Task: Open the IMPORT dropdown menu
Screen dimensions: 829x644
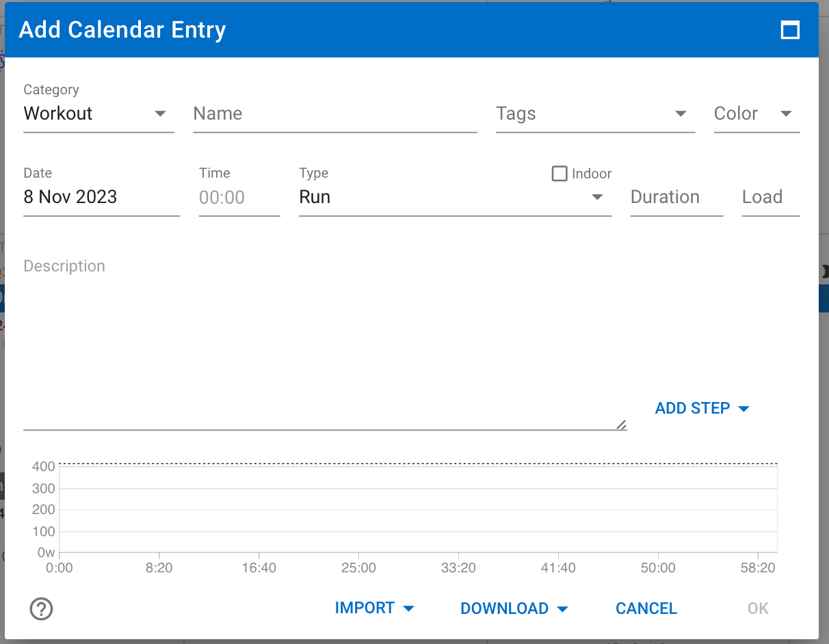Action: pyautogui.click(x=374, y=608)
